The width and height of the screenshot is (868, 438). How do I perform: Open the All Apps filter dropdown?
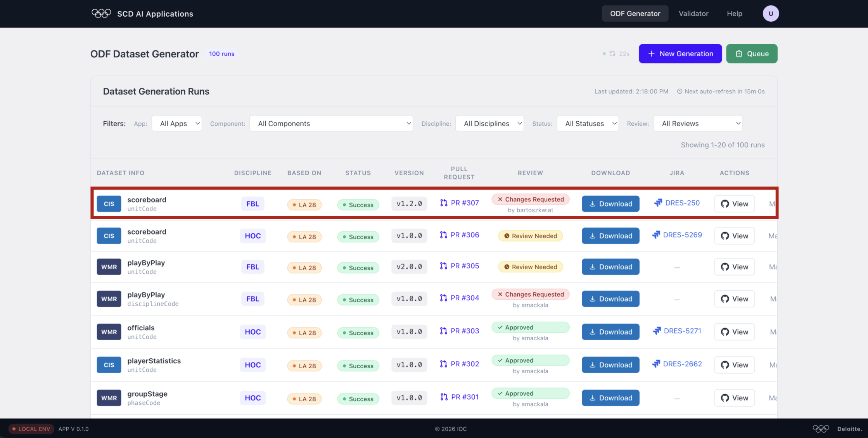176,124
